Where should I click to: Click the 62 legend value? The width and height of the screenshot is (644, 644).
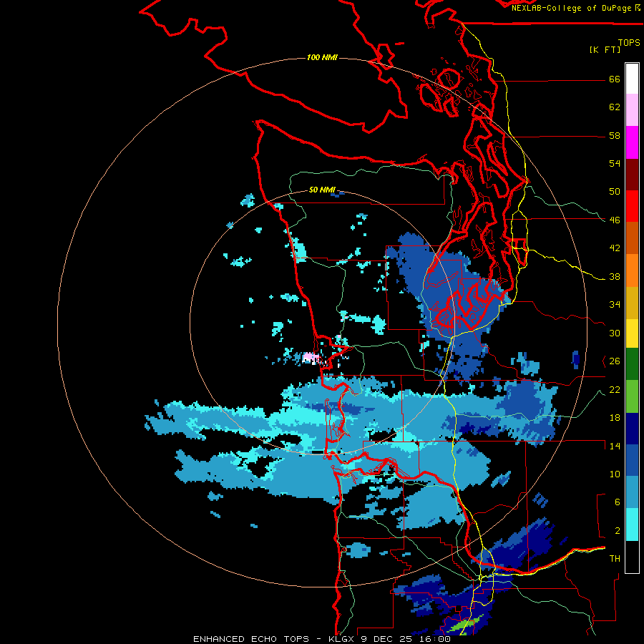pos(615,107)
